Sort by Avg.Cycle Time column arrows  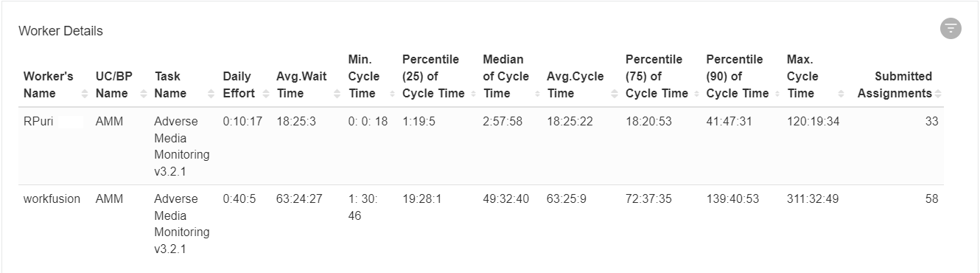(x=615, y=94)
